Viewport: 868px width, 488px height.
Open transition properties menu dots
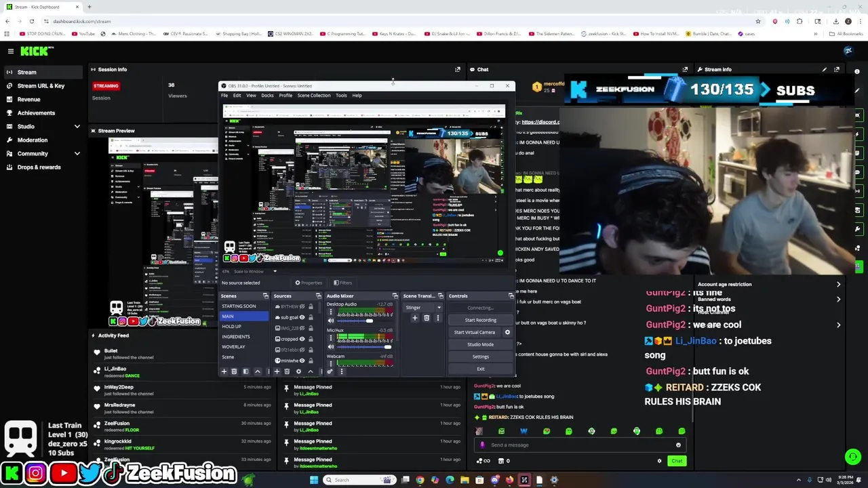[437, 319]
